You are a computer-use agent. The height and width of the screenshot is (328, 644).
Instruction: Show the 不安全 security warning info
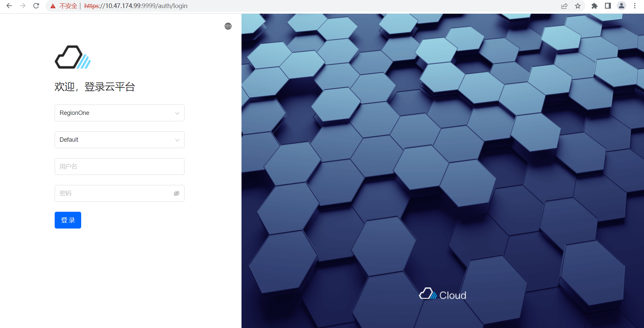pyautogui.click(x=64, y=6)
